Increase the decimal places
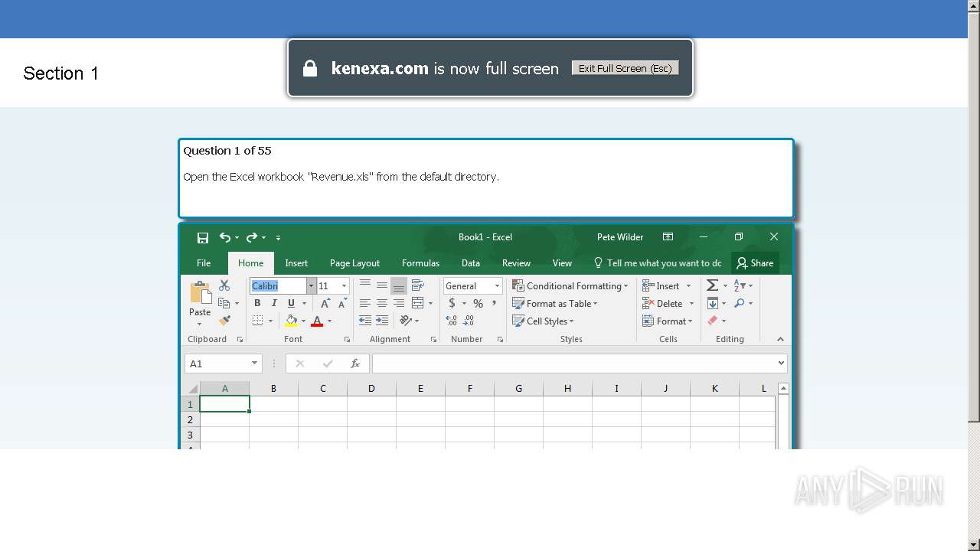 click(x=452, y=321)
